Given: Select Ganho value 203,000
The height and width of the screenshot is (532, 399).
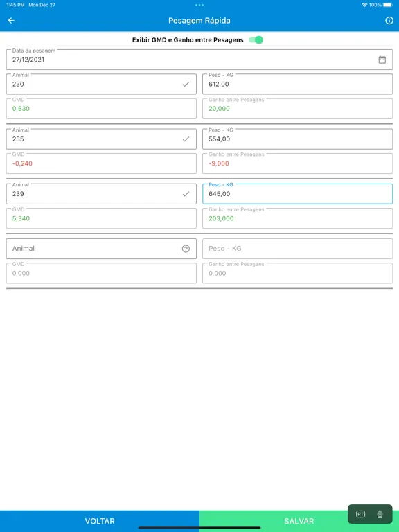Looking at the screenshot, I should (x=221, y=218).
